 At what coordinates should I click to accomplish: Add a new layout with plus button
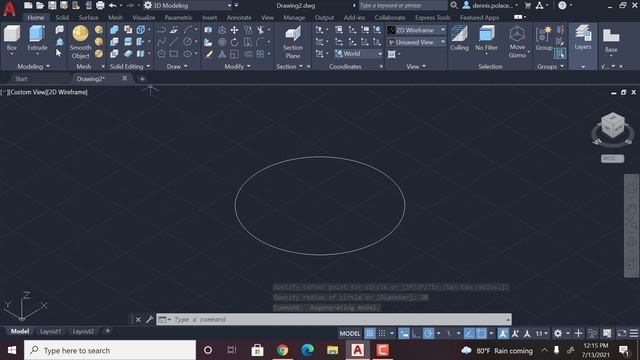coord(108,331)
